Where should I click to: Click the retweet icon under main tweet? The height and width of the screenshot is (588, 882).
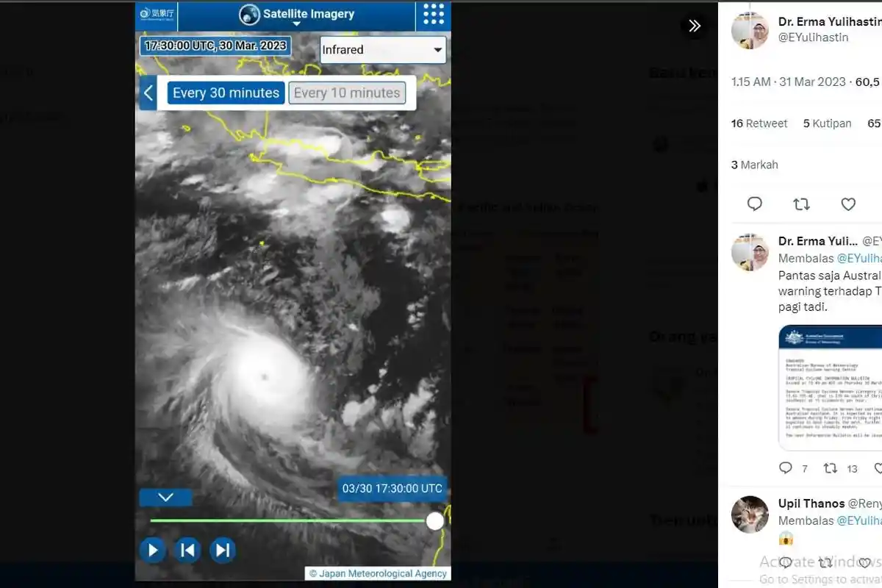[x=801, y=204]
